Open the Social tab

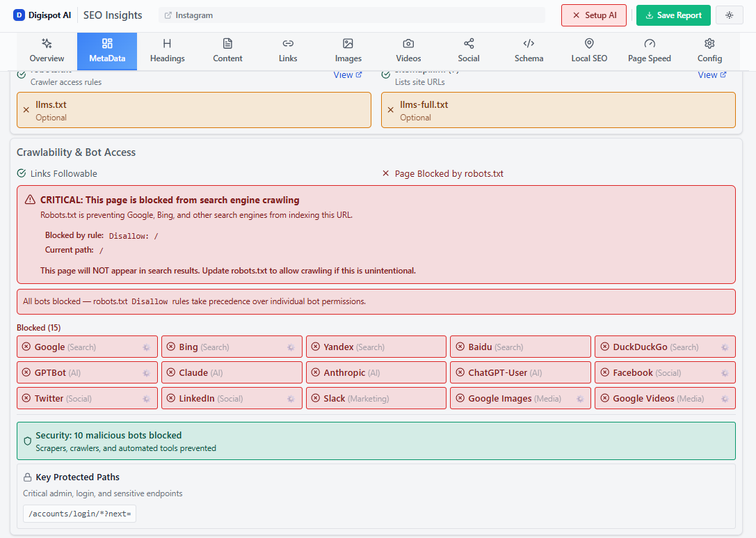coord(469,51)
